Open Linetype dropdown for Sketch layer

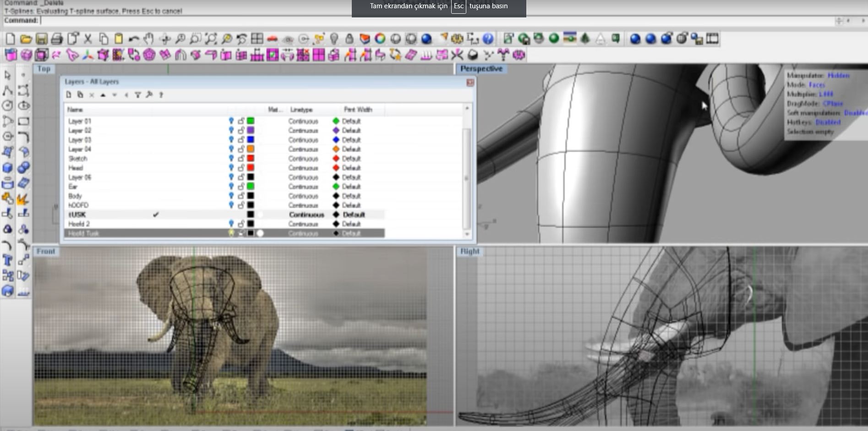[x=303, y=159]
